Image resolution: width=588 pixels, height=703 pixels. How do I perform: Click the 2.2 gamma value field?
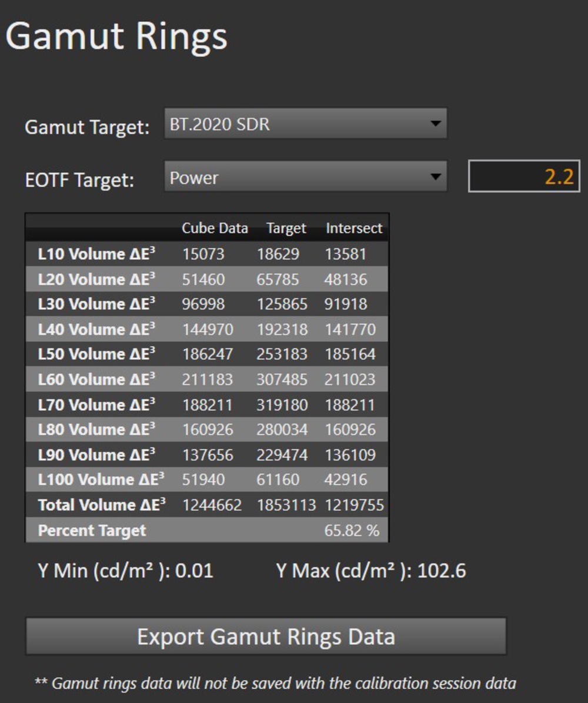(524, 177)
